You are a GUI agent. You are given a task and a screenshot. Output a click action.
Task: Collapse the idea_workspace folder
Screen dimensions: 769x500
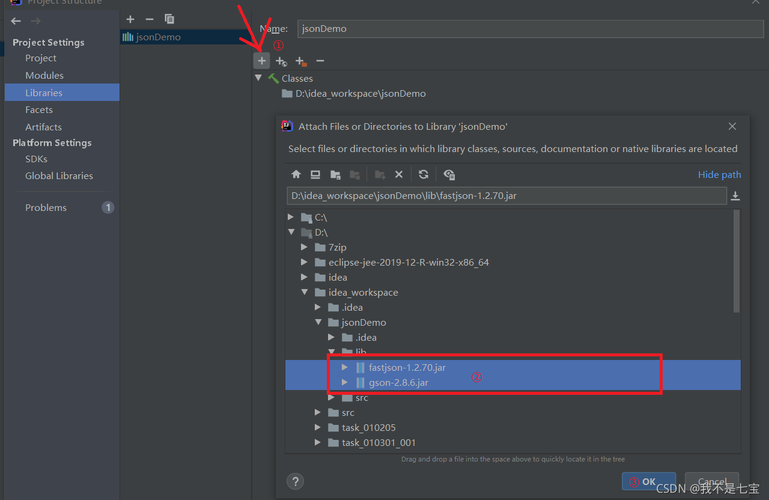point(305,292)
